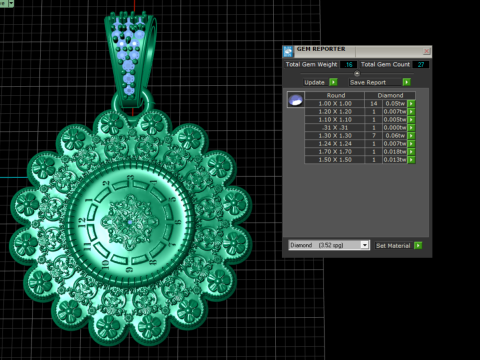This screenshot has height=360, width=480.
Task: Select the 1.20 X 1.20 size cell
Action: point(335,112)
